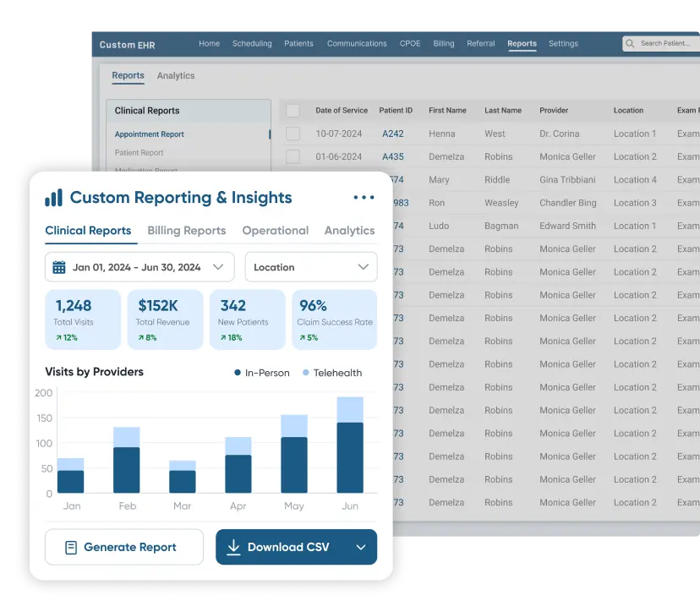Click the Gina Tribbiani provider cell
Viewport: 700px width, 612px height.
[567, 179]
